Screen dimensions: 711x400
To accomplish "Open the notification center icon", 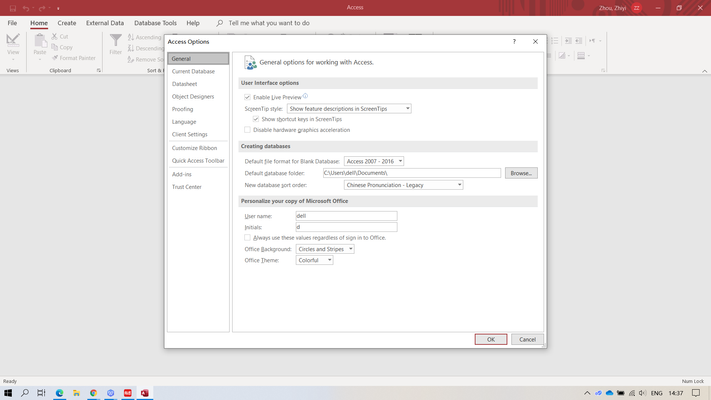I will click(696, 393).
